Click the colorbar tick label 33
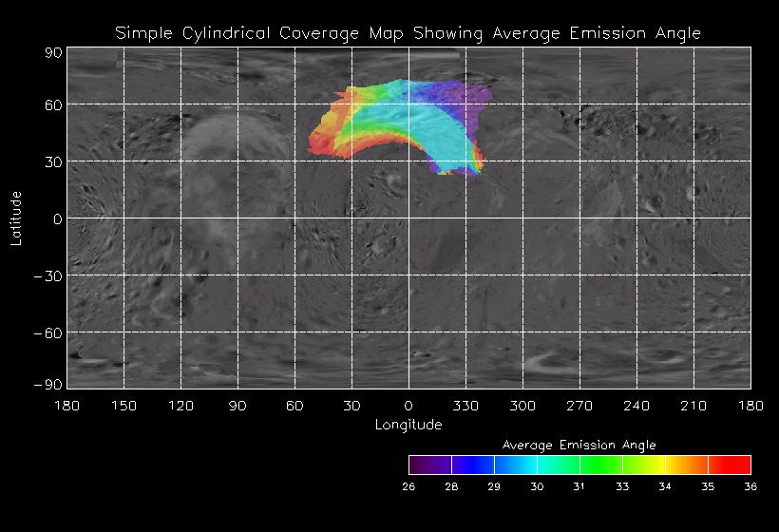This screenshot has width=779, height=532. [622, 486]
